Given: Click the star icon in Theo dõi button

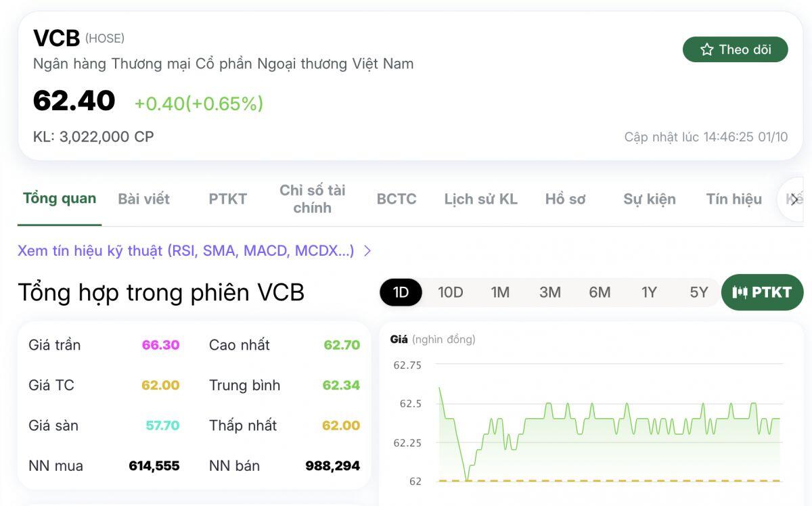Looking at the screenshot, I should pos(707,49).
